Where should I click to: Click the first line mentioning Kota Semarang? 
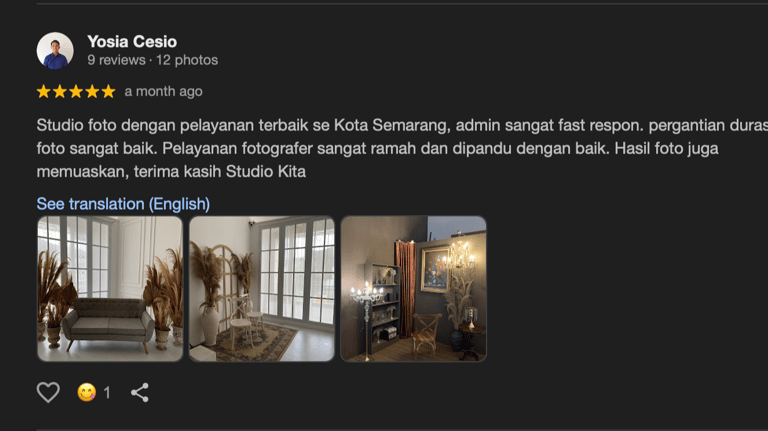click(x=402, y=125)
